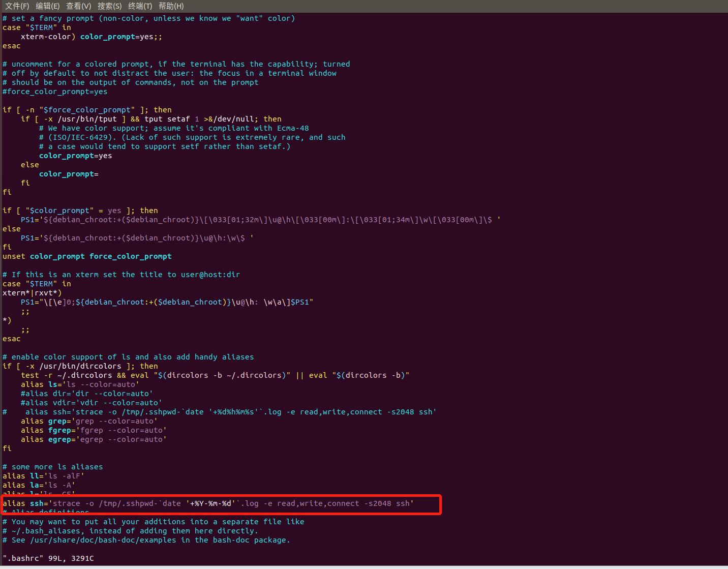Open the 帮助(H) menu
Image resolution: width=728 pixels, height=569 pixels.
(x=171, y=6)
